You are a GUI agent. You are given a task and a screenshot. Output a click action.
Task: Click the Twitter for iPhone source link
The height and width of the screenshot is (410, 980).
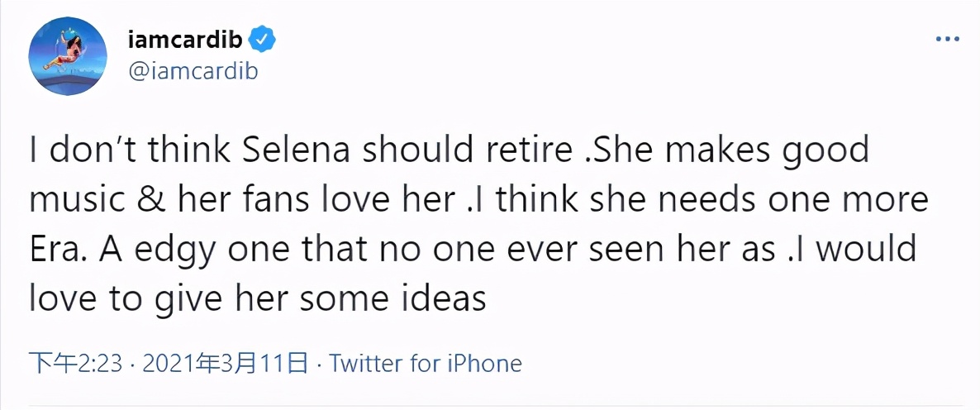pyautogui.click(x=426, y=364)
